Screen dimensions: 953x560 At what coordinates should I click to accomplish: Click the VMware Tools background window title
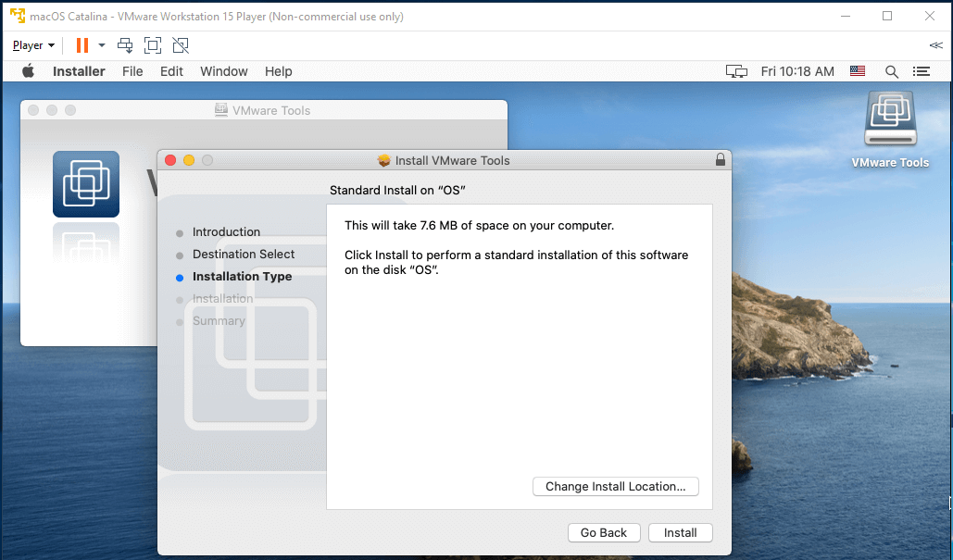click(271, 110)
